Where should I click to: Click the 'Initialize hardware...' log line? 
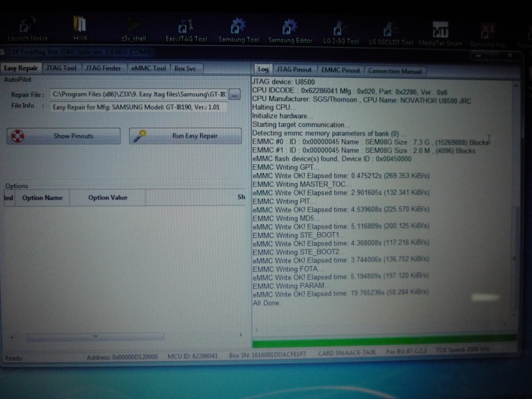click(282, 116)
